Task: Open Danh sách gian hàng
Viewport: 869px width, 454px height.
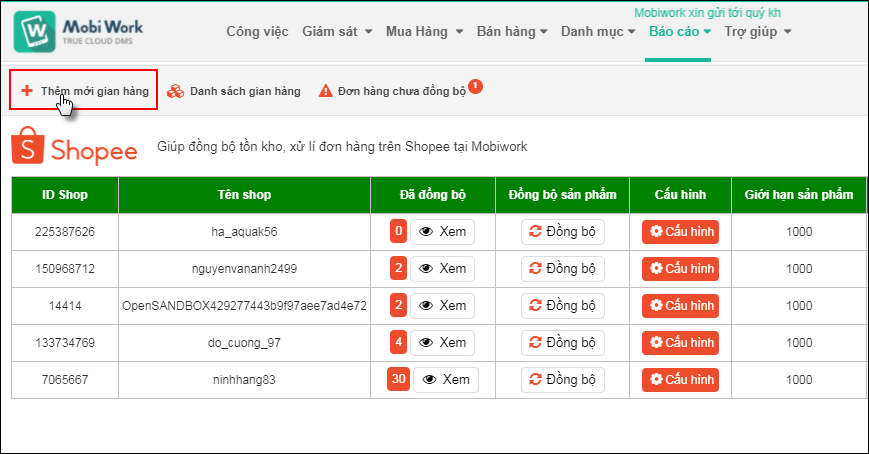Action: tap(234, 91)
